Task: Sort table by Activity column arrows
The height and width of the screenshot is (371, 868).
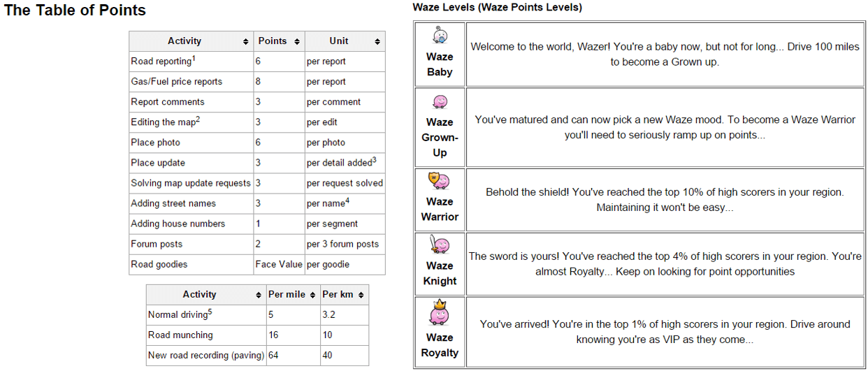Action: click(x=246, y=42)
